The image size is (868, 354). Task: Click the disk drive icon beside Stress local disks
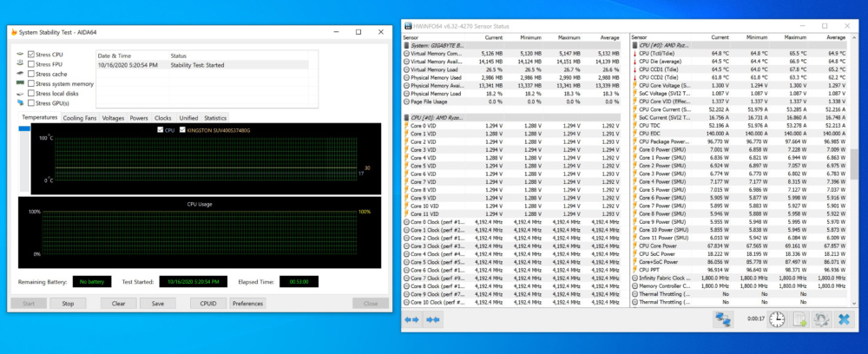pos(21,93)
